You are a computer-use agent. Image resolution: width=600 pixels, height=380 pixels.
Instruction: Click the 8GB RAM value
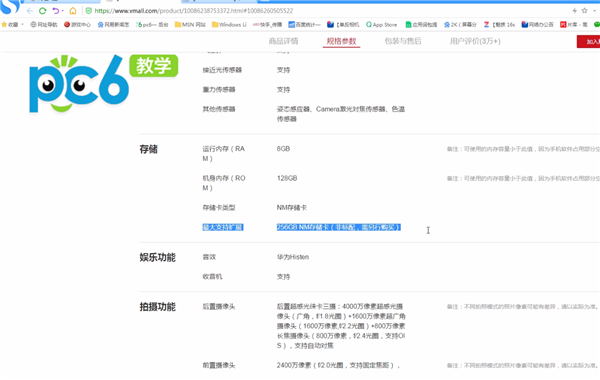(x=284, y=148)
